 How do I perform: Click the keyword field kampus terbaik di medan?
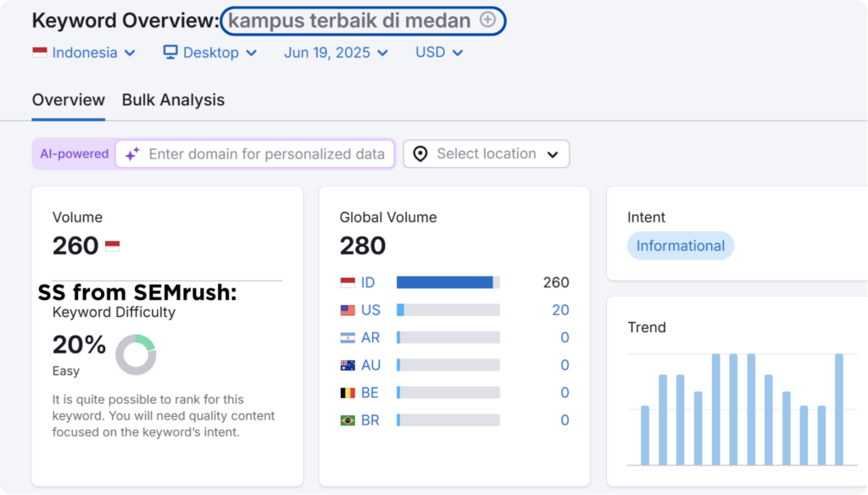click(x=363, y=21)
